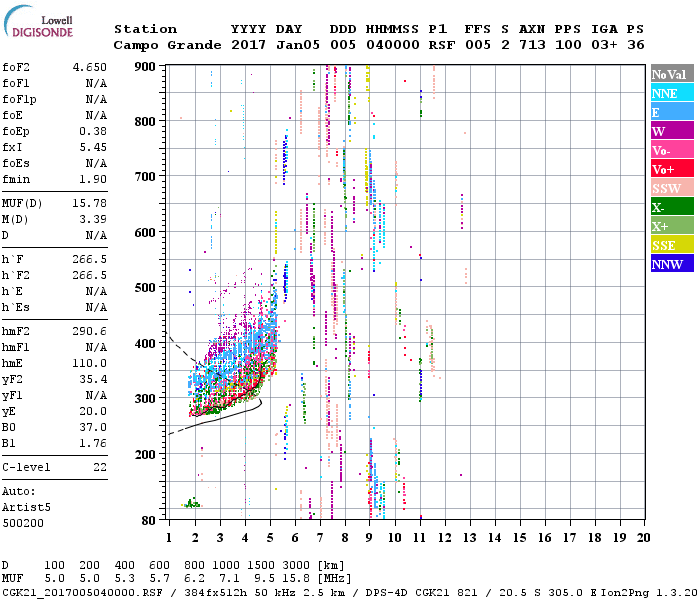This screenshot has height=600, width=700.
Task: Click the B1 value 1.76
Action: tap(93, 443)
